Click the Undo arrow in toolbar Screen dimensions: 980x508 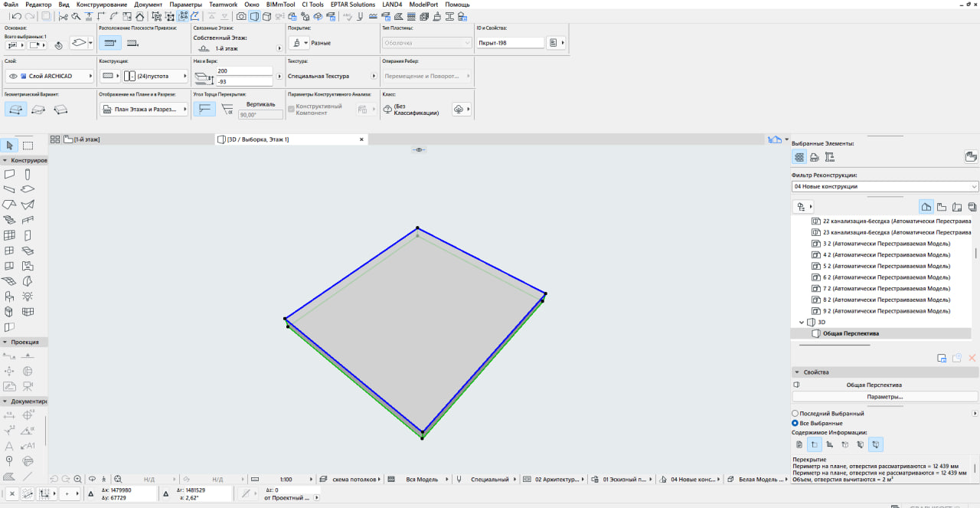click(15, 16)
